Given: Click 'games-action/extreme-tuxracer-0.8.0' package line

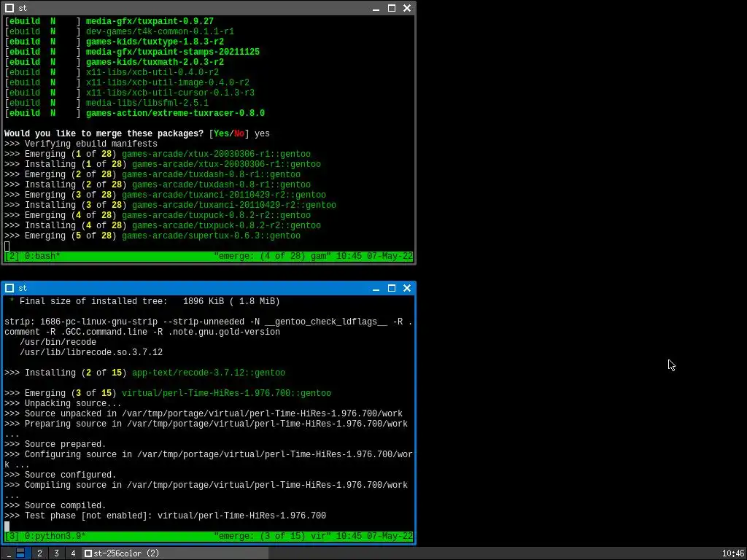Looking at the screenshot, I should coord(175,113).
